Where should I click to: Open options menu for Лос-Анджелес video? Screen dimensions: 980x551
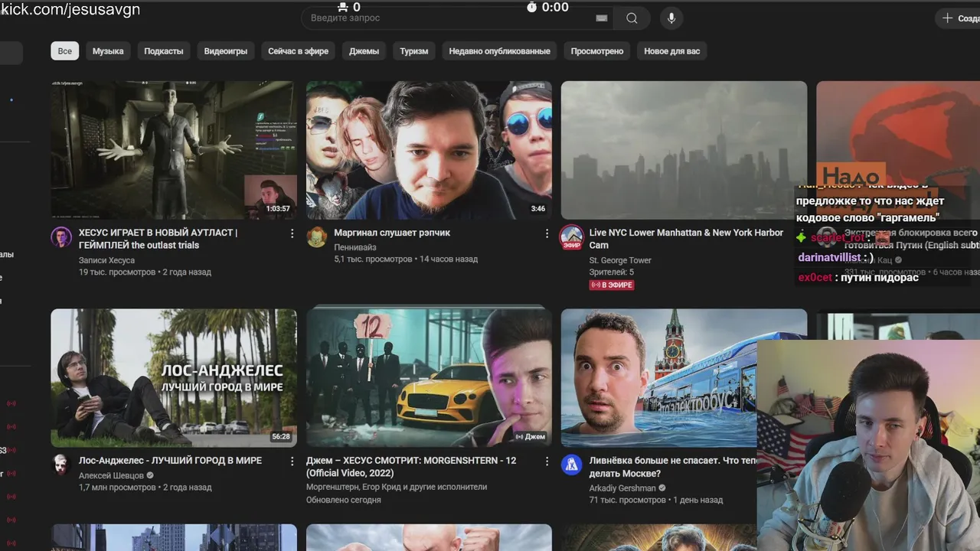(x=292, y=461)
